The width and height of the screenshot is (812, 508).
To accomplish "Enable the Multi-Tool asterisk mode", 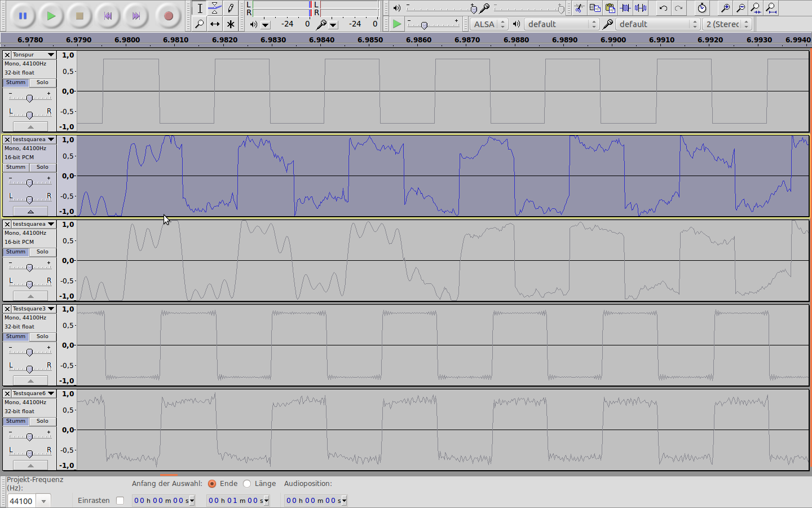I will tap(231, 24).
